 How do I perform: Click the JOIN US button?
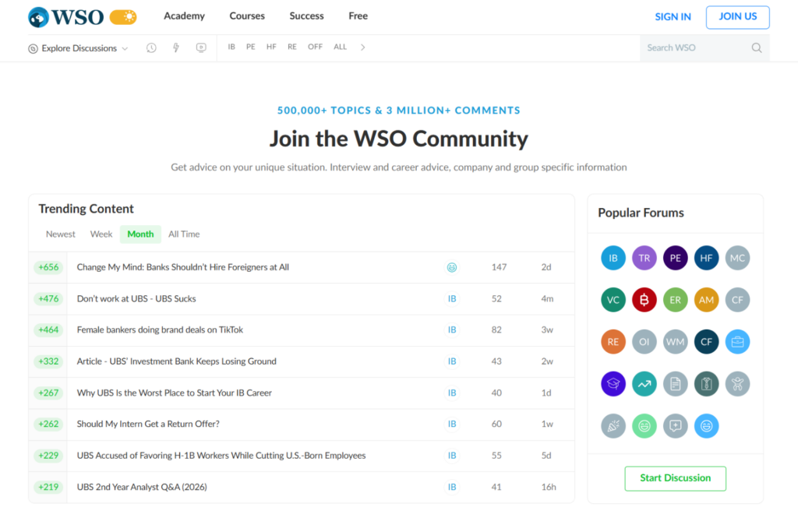[737, 17]
